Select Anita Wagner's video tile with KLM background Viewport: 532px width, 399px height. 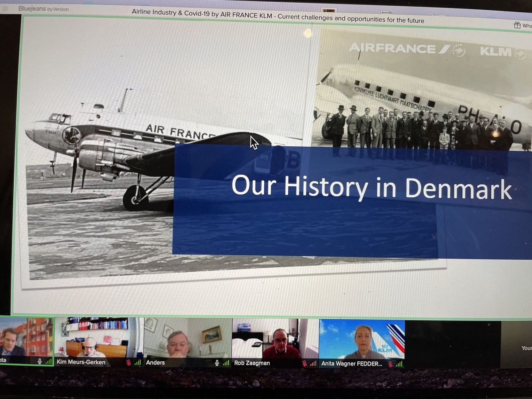point(362,339)
